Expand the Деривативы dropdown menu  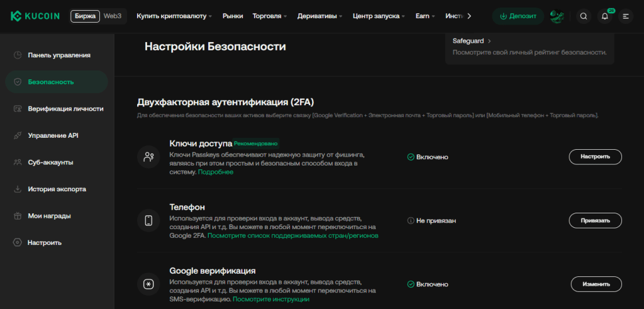click(319, 16)
